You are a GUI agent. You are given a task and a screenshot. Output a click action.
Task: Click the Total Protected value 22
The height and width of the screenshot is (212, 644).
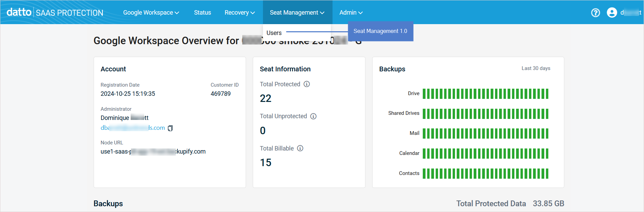pyautogui.click(x=266, y=99)
